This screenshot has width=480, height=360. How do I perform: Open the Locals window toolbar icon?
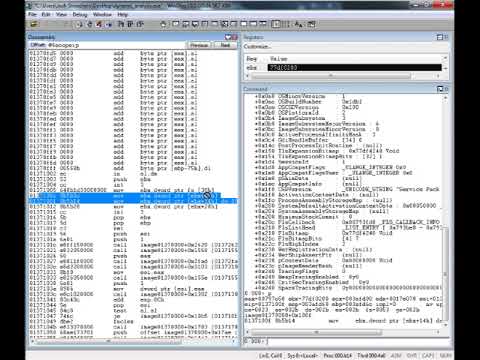coord(195,24)
